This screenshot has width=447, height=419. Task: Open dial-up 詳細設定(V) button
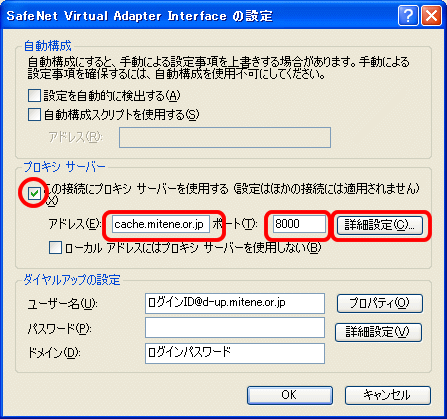(378, 332)
